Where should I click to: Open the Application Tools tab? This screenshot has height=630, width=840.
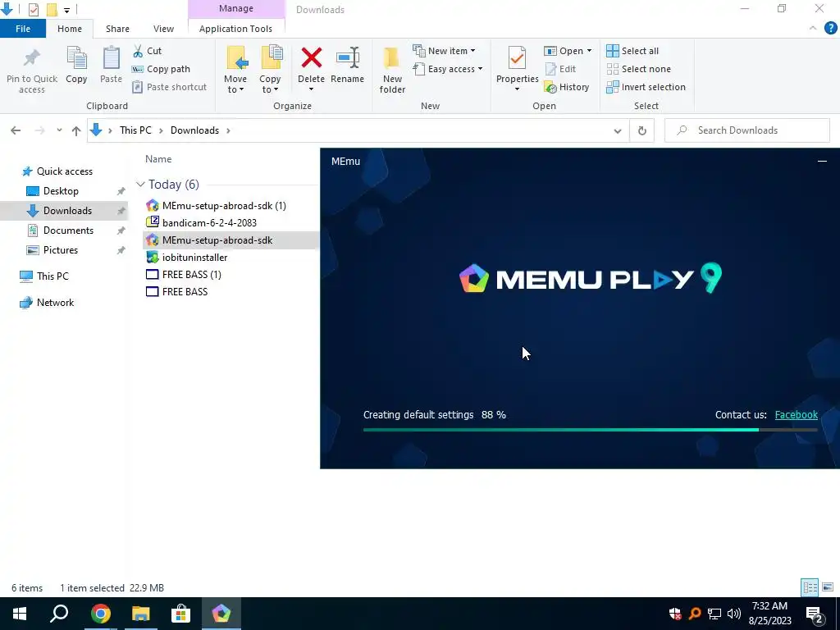(235, 29)
